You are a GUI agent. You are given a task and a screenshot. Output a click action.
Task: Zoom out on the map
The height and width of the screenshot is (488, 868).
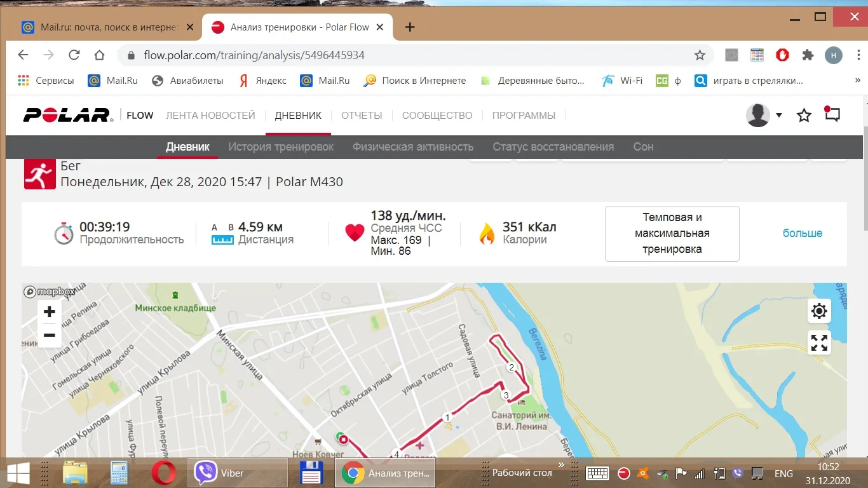(x=50, y=335)
